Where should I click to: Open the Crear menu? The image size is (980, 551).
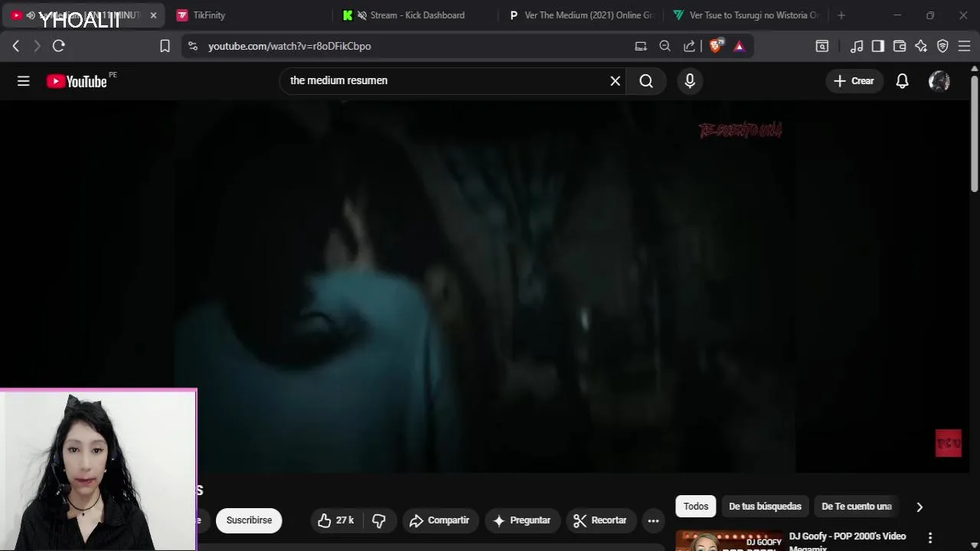(854, 80)
